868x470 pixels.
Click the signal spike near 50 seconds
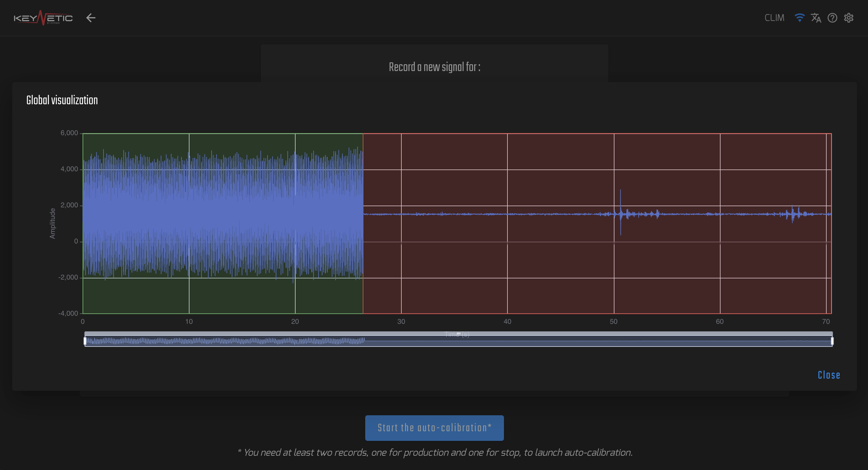click(x=620, y=212)
